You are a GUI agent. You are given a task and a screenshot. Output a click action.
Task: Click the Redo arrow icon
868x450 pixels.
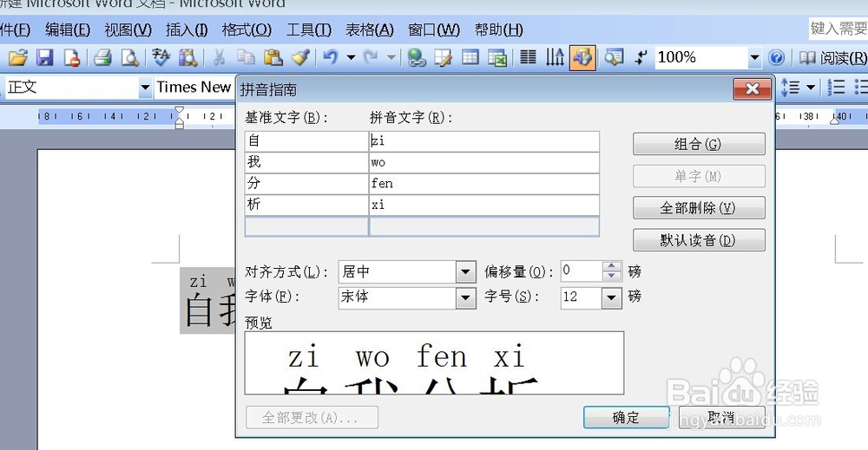coord(371,57)
